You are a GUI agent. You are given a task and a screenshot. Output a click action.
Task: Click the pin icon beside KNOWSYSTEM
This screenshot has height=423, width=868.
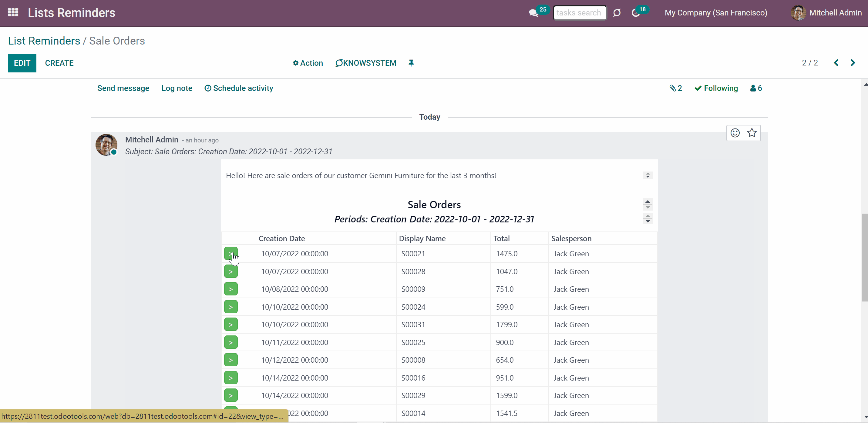pos(411,63)
